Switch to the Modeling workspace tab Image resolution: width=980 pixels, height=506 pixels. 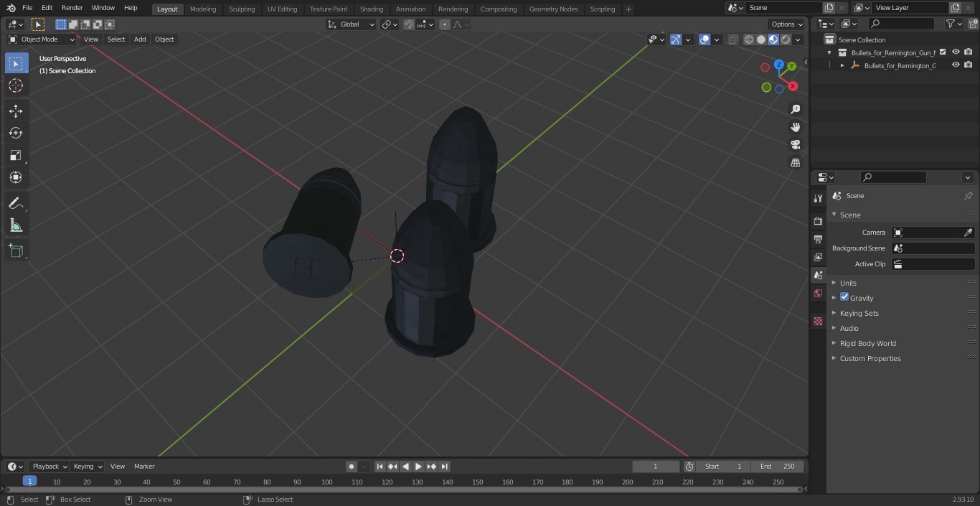203,9
